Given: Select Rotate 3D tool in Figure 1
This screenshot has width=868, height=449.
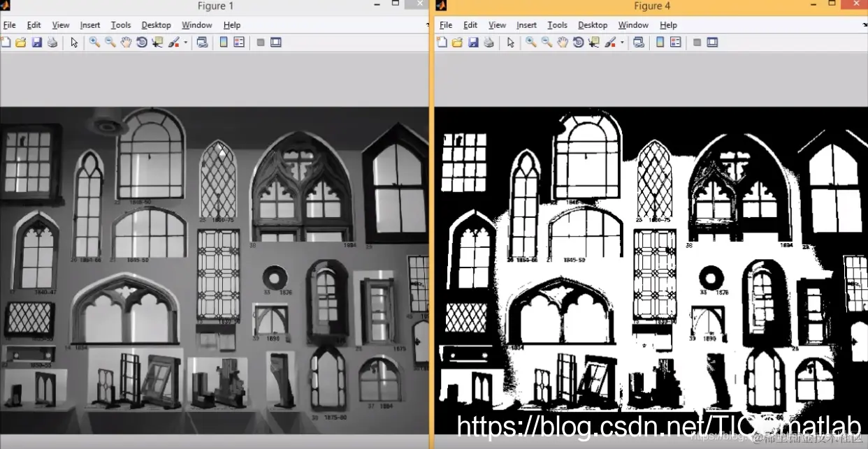Looking at the screenshot, I should click(x=142, y=43).
